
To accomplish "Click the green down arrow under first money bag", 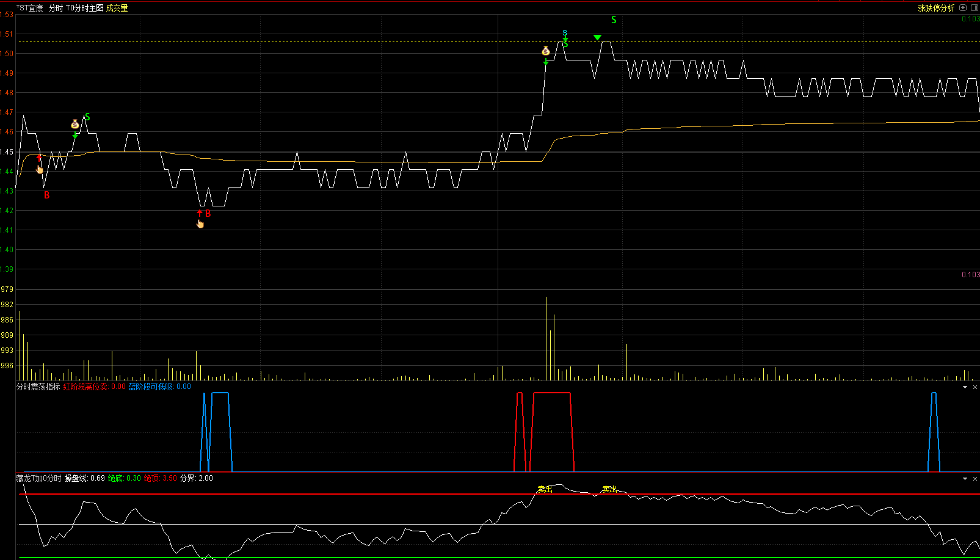I will click(x=75, y=135).
